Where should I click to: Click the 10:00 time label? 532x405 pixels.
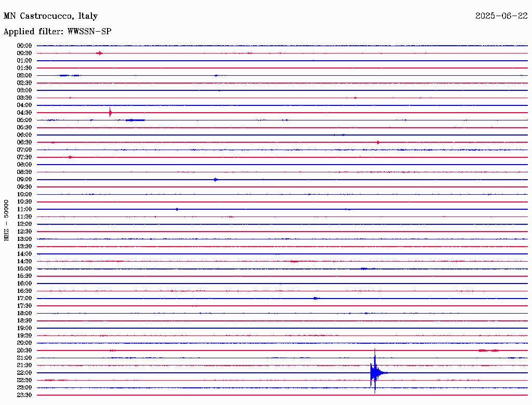24,194
